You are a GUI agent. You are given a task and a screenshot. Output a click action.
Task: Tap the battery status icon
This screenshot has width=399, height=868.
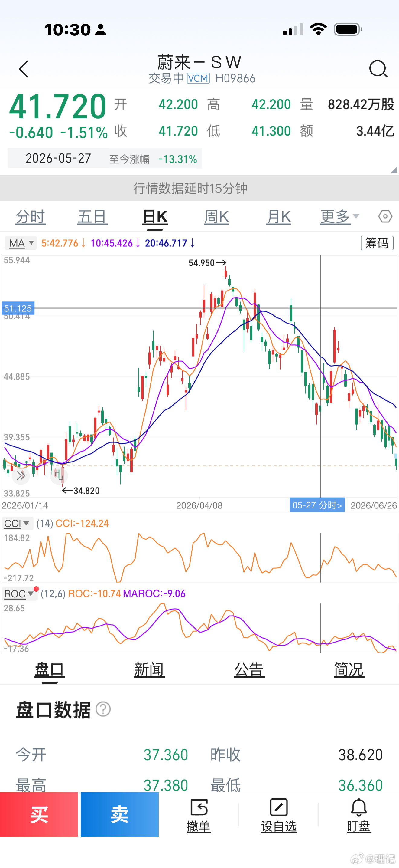coord(348,29)
